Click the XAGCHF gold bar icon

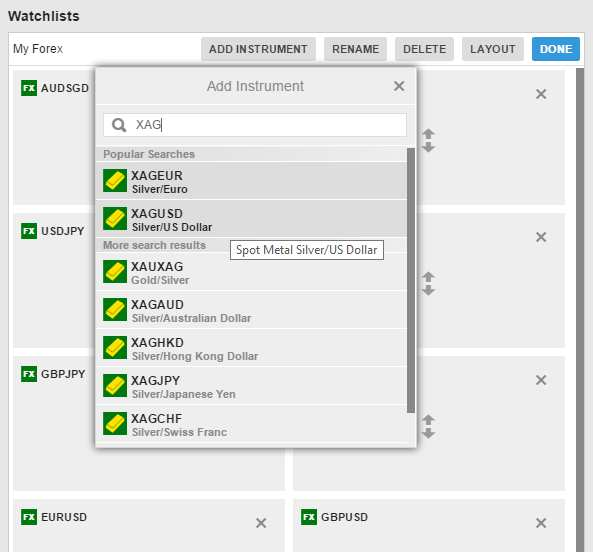tap(115, 424)
